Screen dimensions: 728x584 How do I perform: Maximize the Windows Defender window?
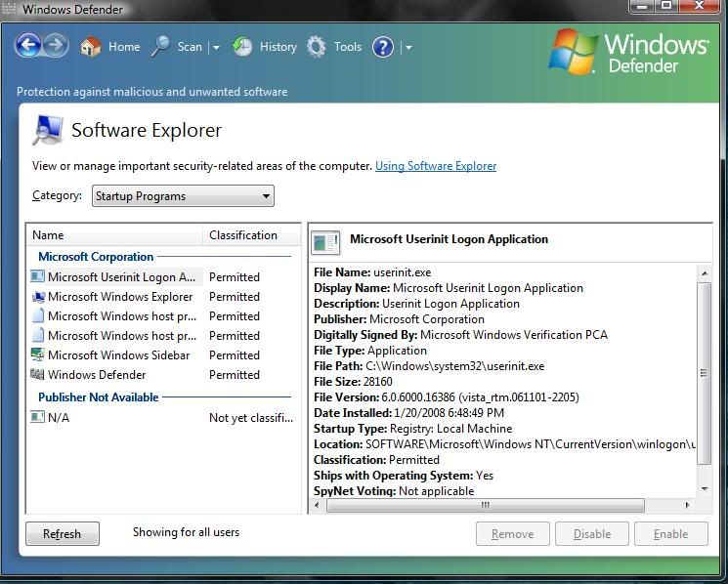click(666, 6)
